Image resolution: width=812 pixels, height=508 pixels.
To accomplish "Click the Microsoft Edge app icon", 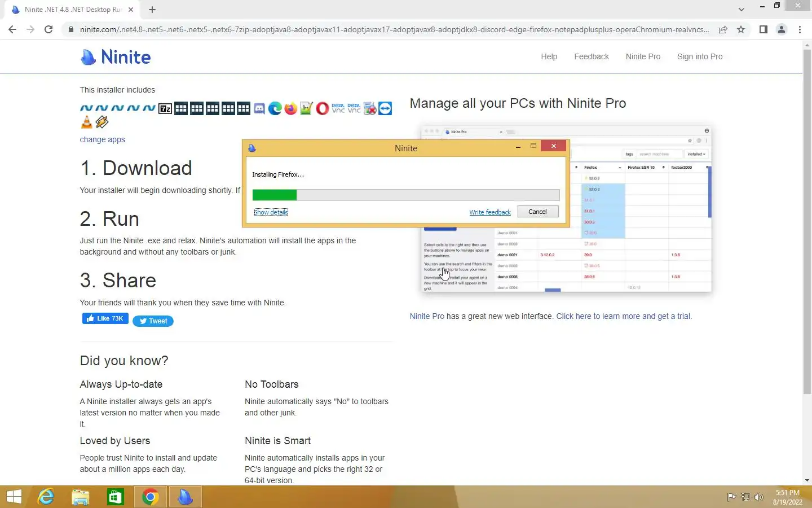I will click(275, 108).
